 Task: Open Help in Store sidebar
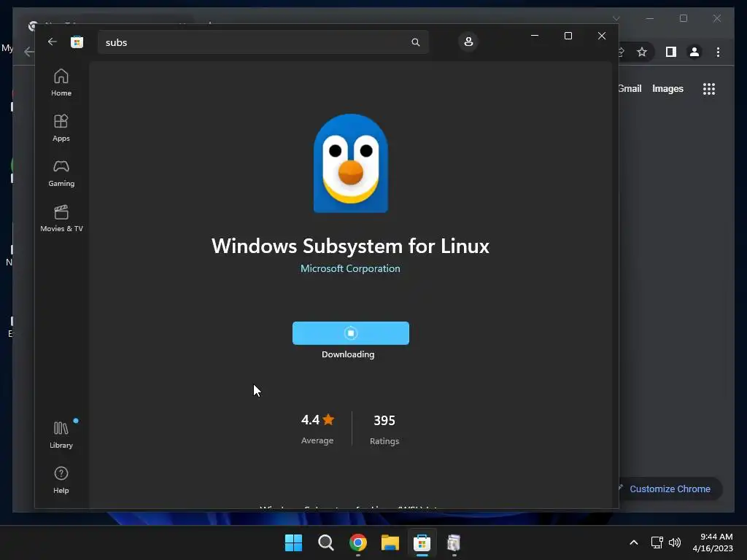61,480
